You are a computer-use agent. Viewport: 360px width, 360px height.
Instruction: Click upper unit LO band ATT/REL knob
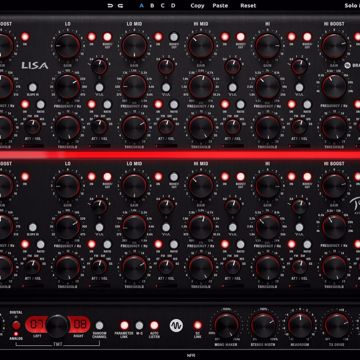point(99,127)
